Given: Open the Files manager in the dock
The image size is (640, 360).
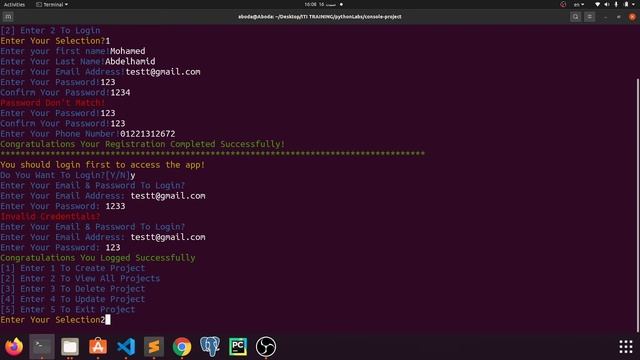Looking at the screenshot, I should (70, 347).
